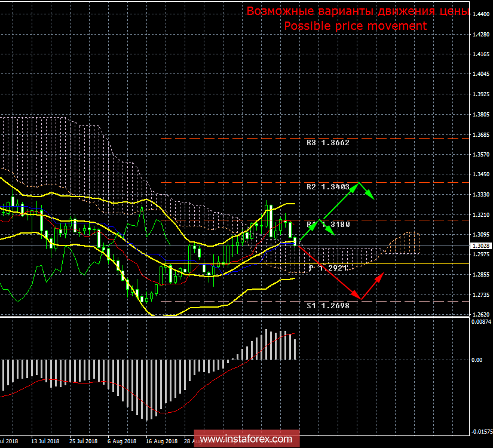Click the 1.3685 price axis value
The image size is (493, 448).
pyautogui.click(x=481, y=135)
